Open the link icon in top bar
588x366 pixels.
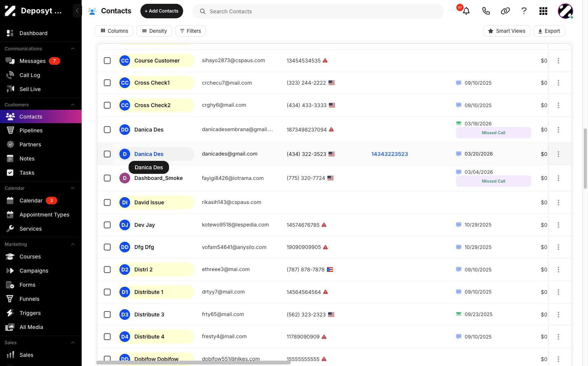click(x=505, y=11)
